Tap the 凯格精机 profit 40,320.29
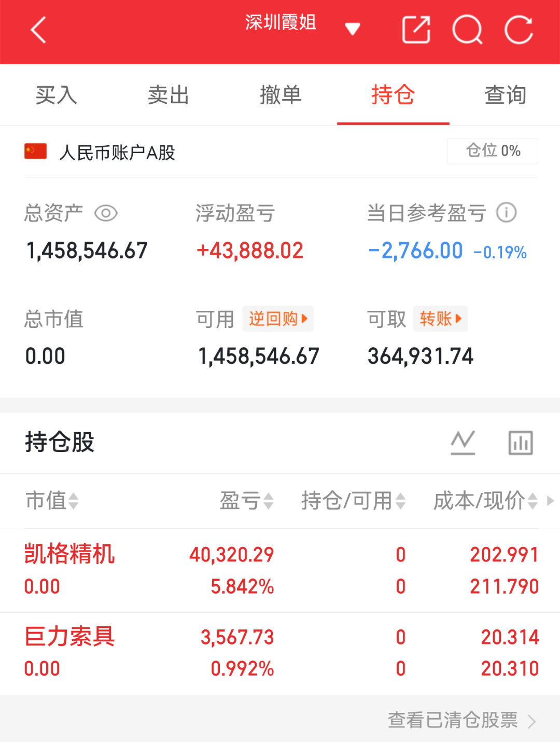The width and height of the screenshot is (560, 742). pos(231,555)
